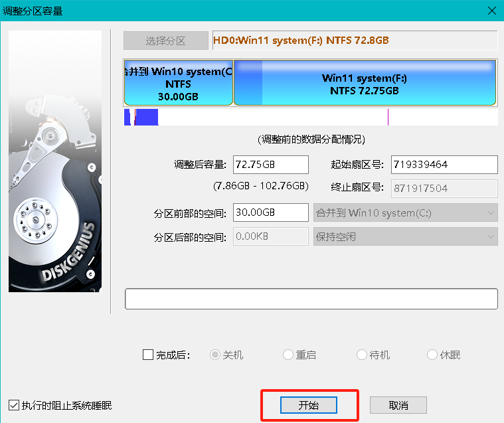Click the 调整后容量 input field
The width and height of the screenshot is (504, 423).
click(271, 165)
